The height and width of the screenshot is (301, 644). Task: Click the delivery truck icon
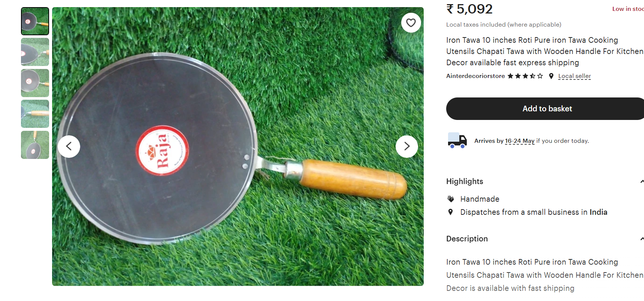point(457,141)
